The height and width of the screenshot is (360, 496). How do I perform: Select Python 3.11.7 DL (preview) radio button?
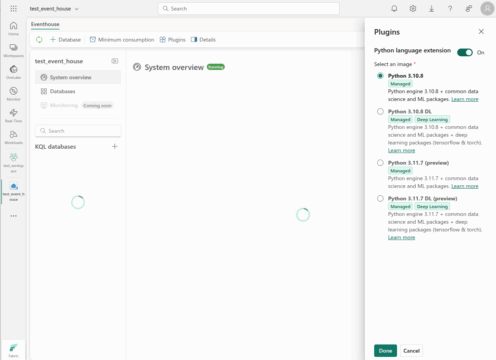[380, 198]
